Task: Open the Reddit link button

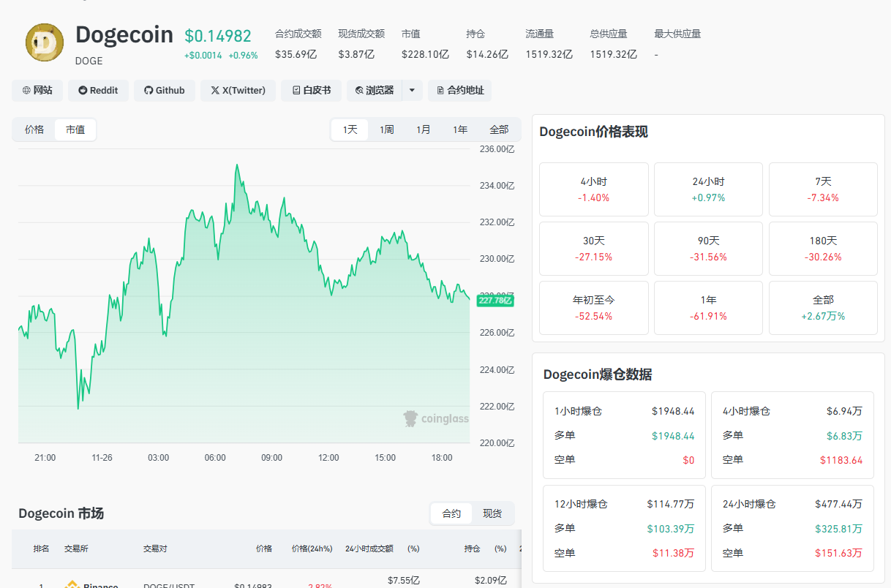Action: [x=98, y=91]
